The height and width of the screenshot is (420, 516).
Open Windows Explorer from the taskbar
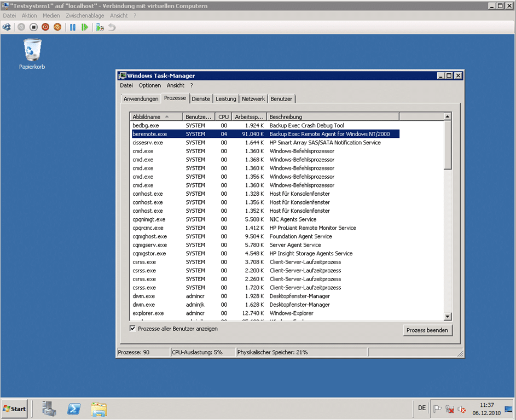tap(98, 410)
